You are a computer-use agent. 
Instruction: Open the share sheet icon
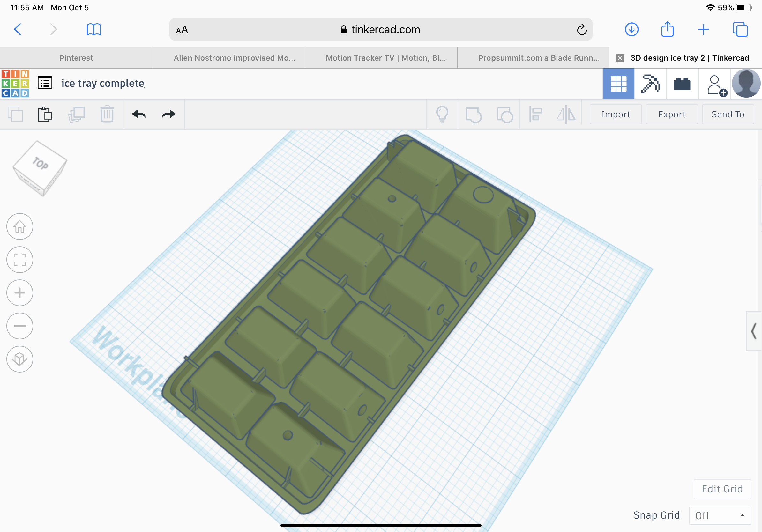[668, 29]
